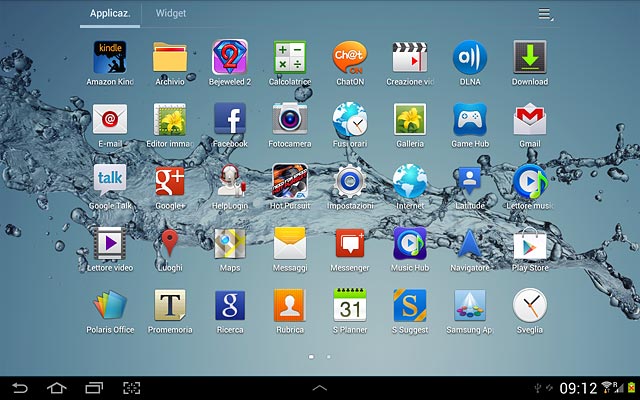Open the Maps app
Image resolution: width=640 pixels, height=400 pixels.
click(230, 243)
